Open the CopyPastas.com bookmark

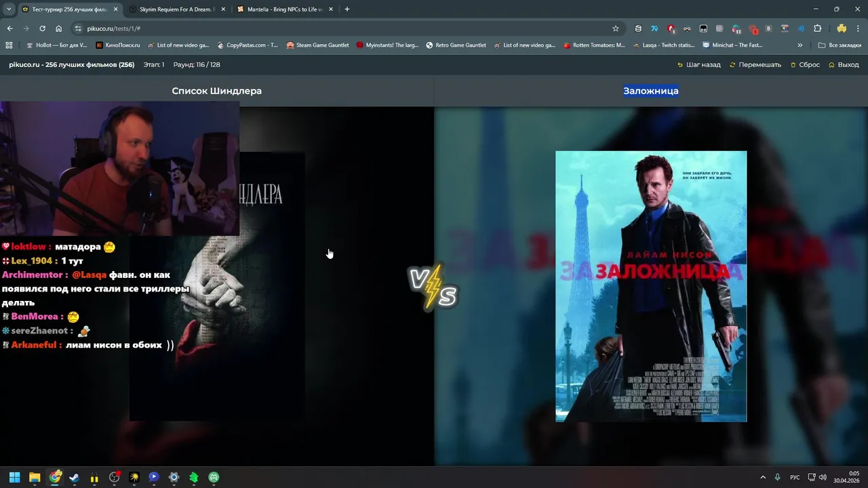click(x=248, y=45)
